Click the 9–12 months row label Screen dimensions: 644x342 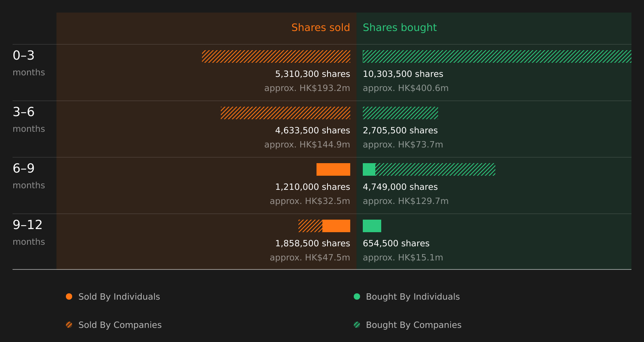tap(29, 232)
